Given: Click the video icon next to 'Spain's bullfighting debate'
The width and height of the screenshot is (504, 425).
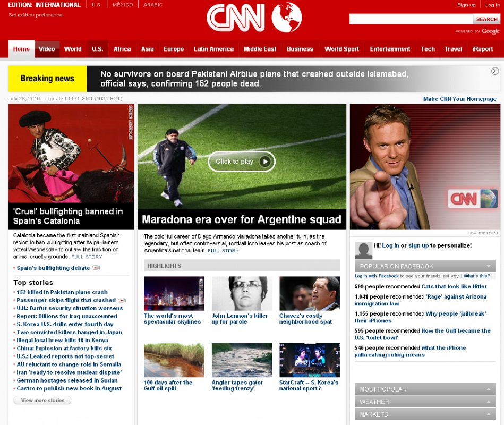Looking at the screenshot, I should click(96, 268).
